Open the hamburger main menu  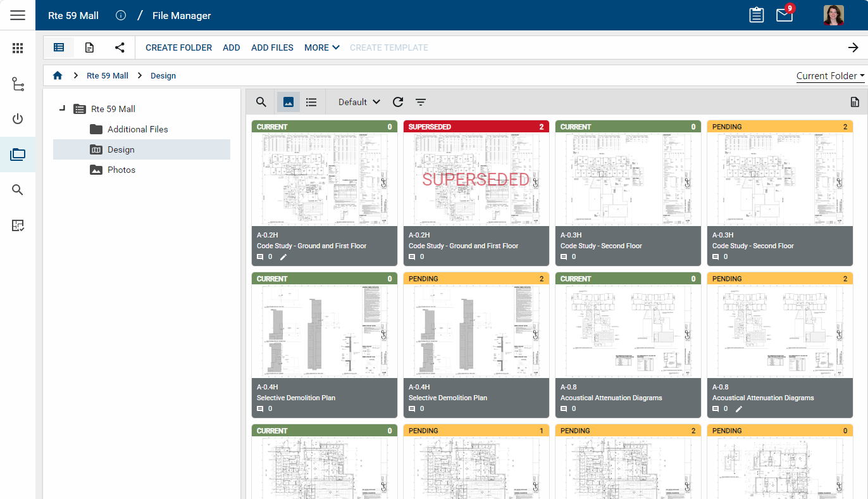pos(18,15)
